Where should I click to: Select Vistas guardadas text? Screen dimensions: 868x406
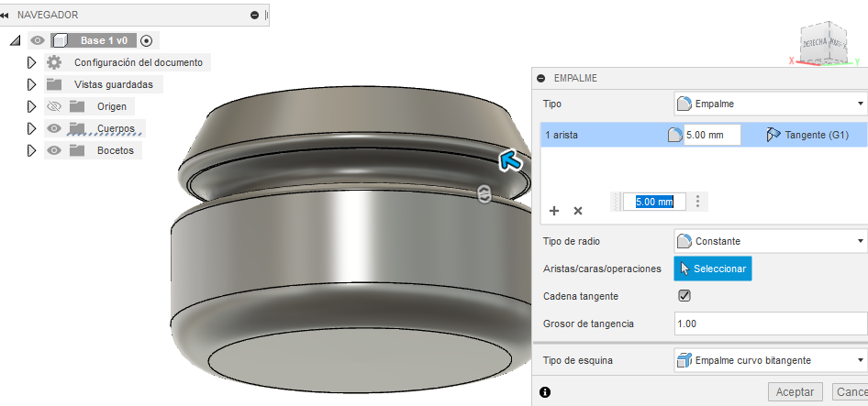[x=114, y=84]
